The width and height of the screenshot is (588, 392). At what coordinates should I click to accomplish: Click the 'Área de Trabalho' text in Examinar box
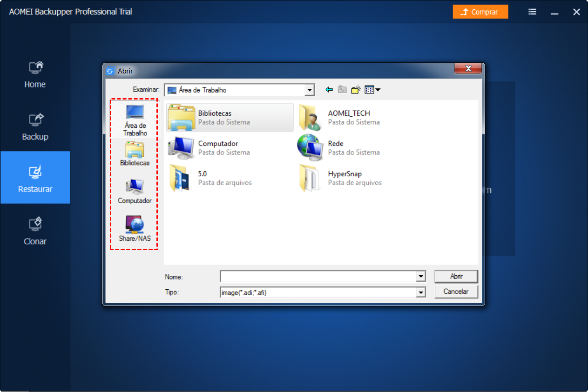tap(203, 90)
